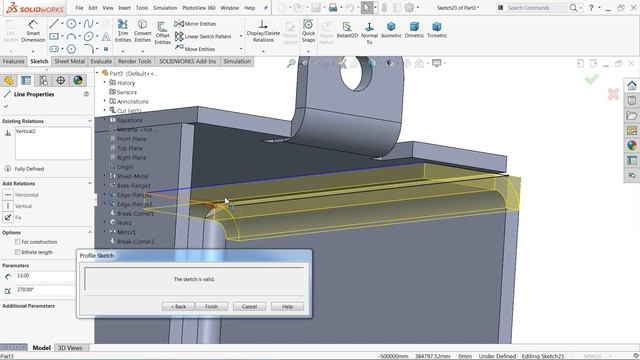Click Move Entities command
Screen dimensions: 640x360
point(195,49)
